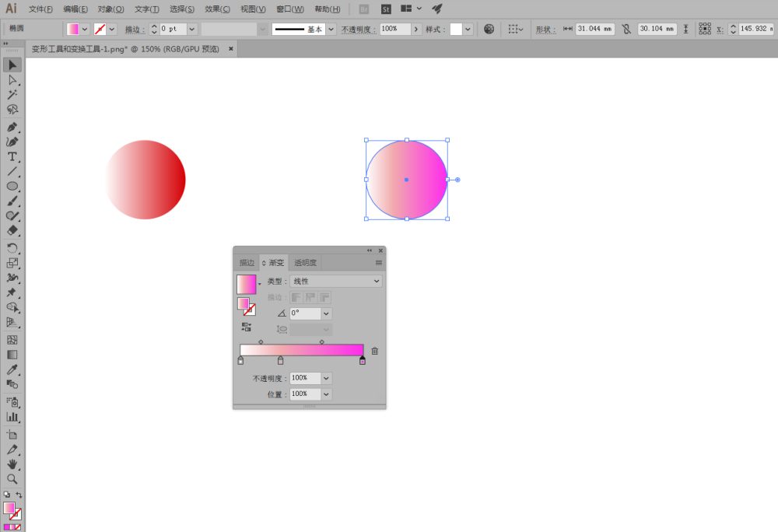Open the stroke color dropdown in control bar
This screenshot has width=778, height=532.
coord(112,30)
